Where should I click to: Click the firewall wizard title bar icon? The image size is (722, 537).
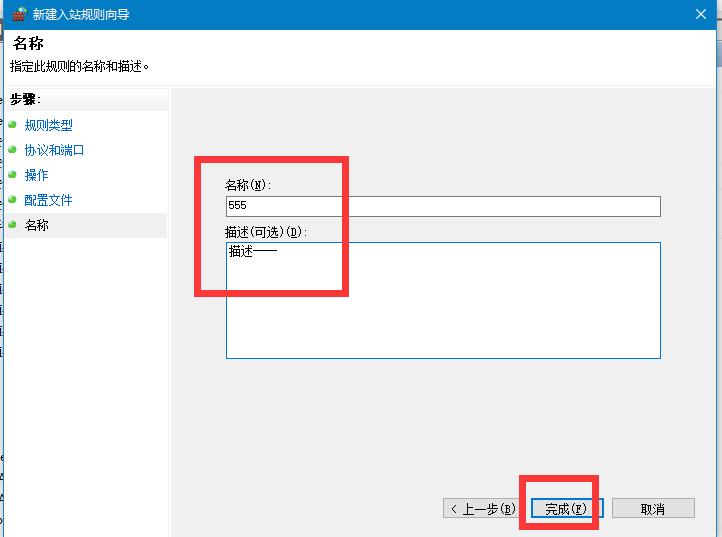point(19,14)
